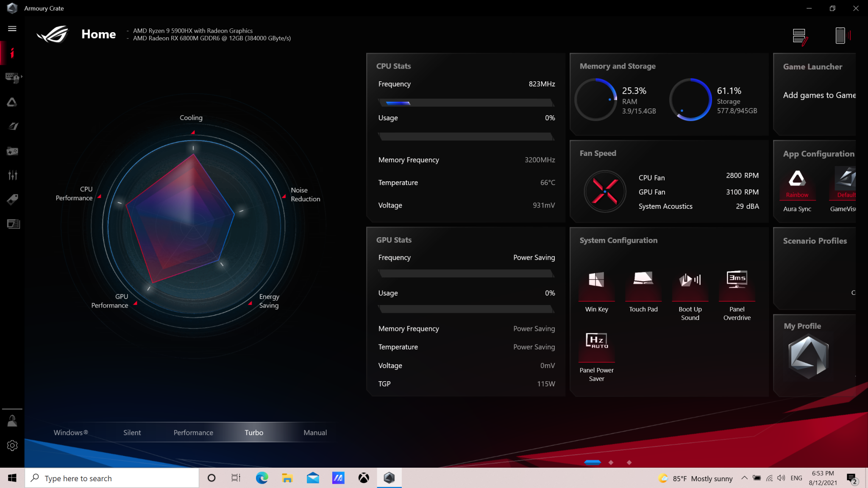This screenshot has height=488, width=868.
Task: Open News sidebar icon
Action: 13,224
